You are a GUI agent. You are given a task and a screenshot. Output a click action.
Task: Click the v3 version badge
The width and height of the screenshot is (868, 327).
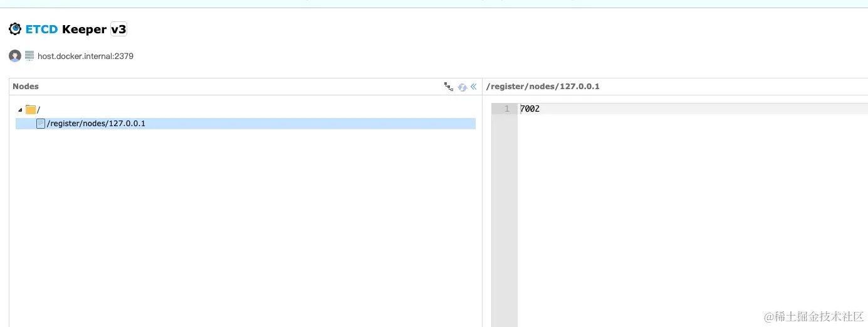[118, 29]
